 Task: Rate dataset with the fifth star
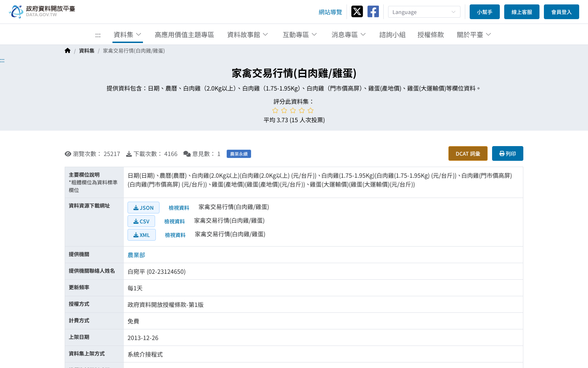(311, 110)
